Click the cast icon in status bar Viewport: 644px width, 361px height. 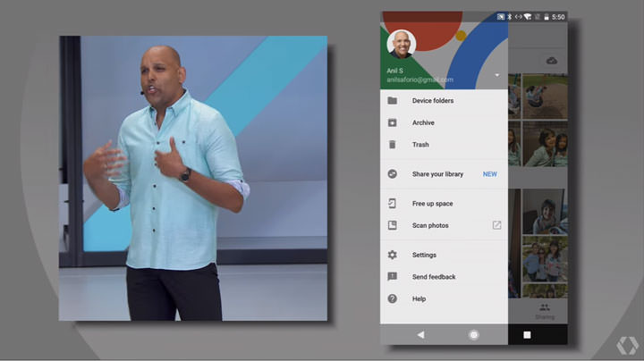tap(501, 17)
